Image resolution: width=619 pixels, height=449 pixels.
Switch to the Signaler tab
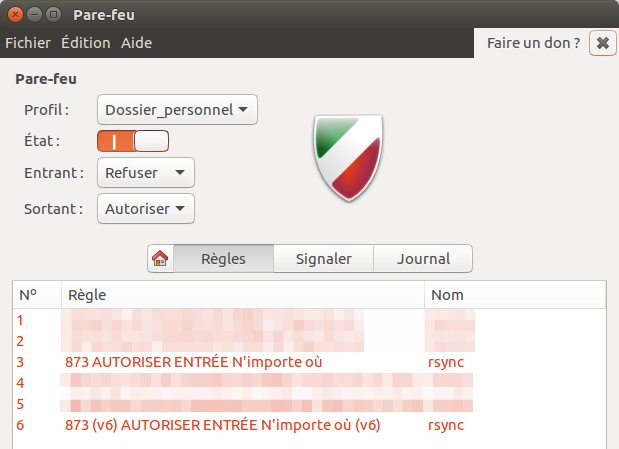click(x=323, y=259)
